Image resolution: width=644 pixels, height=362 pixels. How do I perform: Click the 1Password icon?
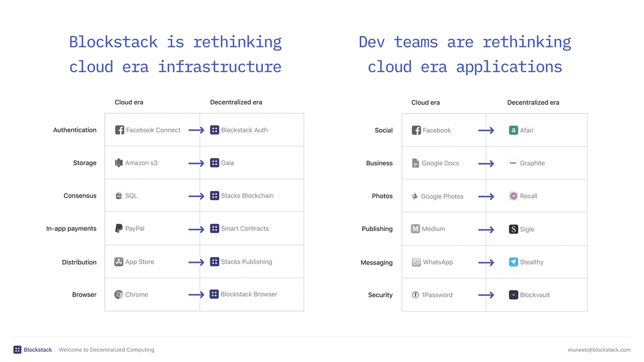(415, 295)
